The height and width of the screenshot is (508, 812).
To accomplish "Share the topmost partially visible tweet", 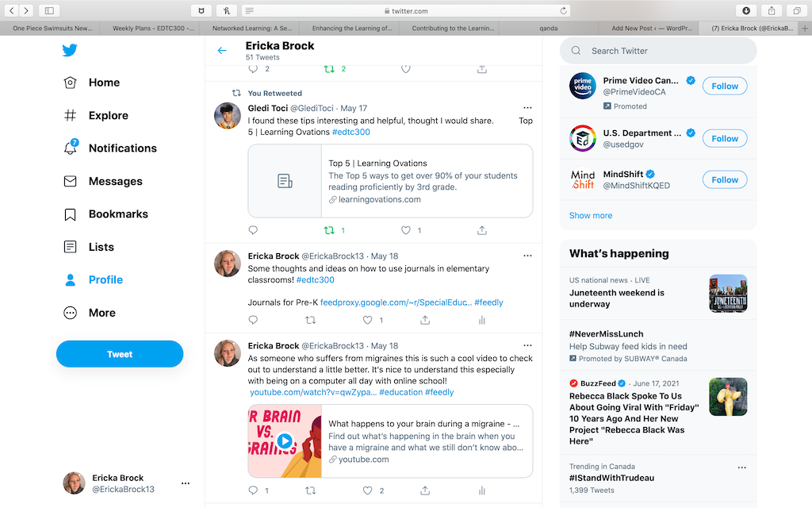I will click(x=481, y=69).
